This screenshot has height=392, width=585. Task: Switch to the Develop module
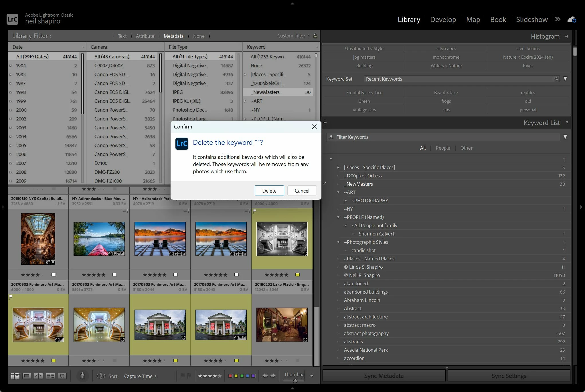(x=443, y=19)
